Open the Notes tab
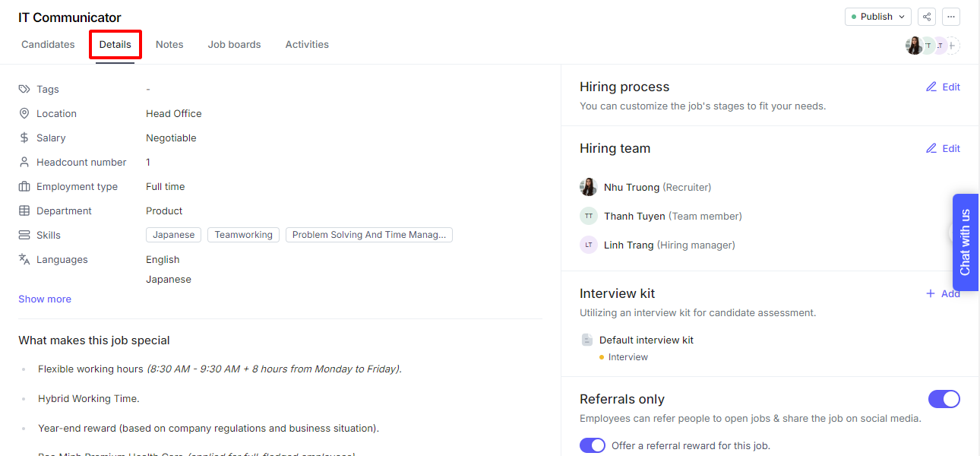Image resolution: width=980 pixels, height=456 pixels. point(169,44)
